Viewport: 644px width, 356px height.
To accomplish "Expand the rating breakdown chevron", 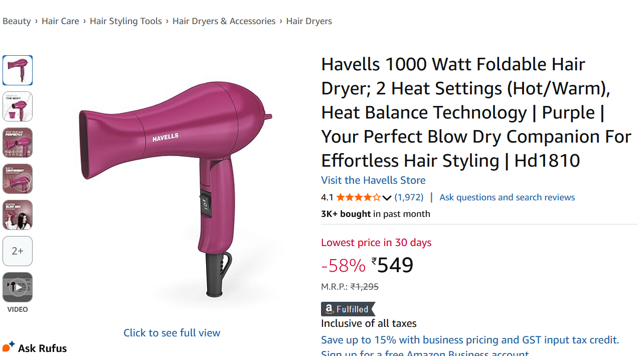I will coord(387,198).
